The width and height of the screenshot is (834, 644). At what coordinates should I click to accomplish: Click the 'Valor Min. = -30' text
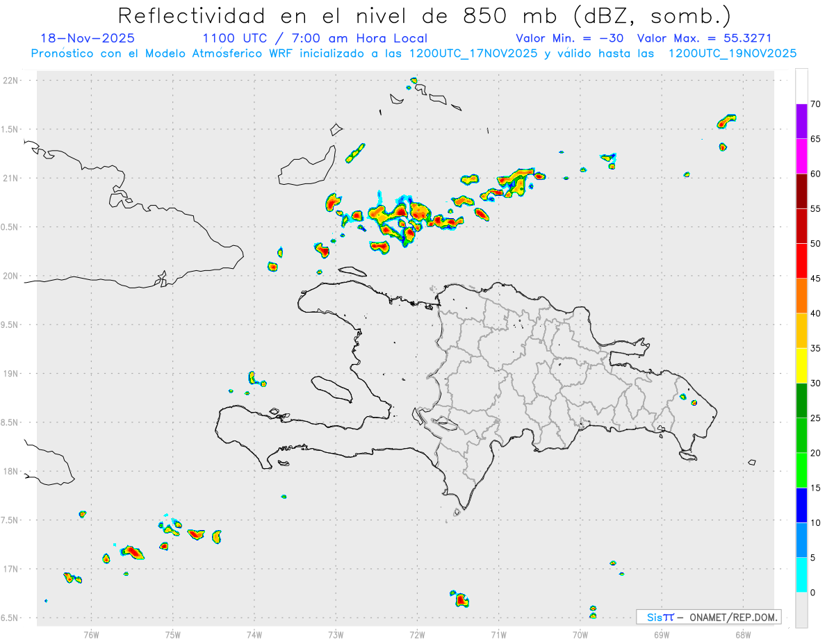[x=570, y=38]
